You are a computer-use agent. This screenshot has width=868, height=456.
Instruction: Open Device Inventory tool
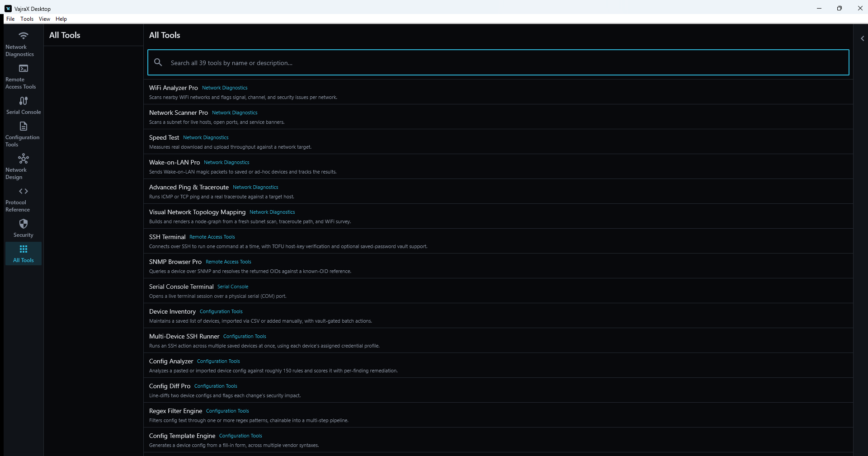click(498, 316)
